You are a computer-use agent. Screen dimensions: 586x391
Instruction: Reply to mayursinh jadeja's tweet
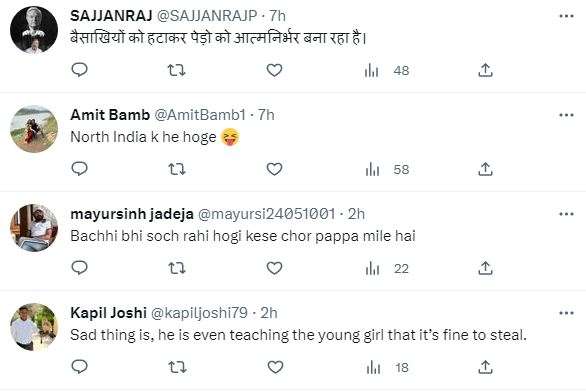coord(79,268)
